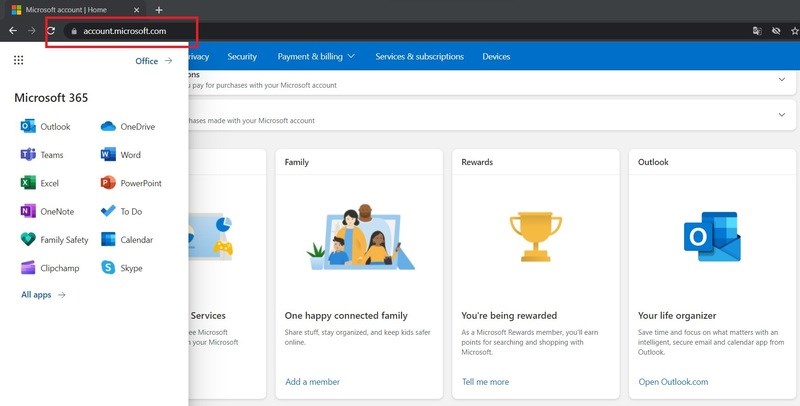This screenshot has height=406, width=800.
Task: Open Family Safety app
Action: (x=54, y=240)
